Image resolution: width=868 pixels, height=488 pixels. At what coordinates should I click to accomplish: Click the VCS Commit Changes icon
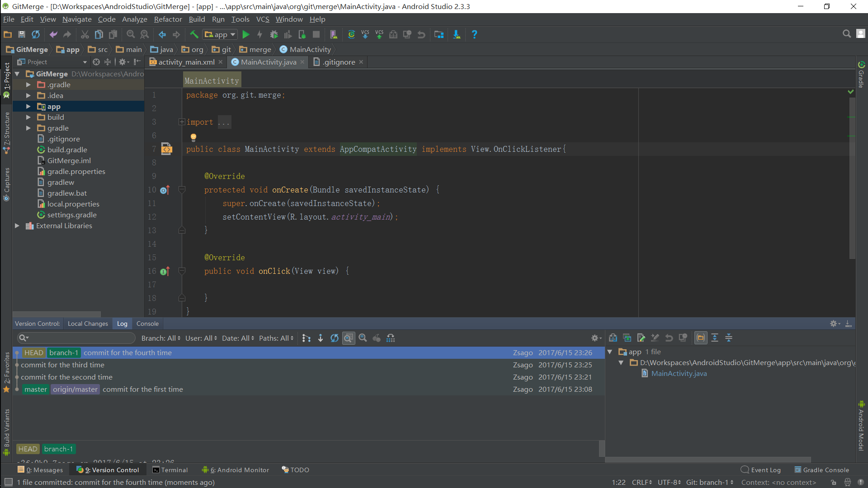[x=379, y=34]
